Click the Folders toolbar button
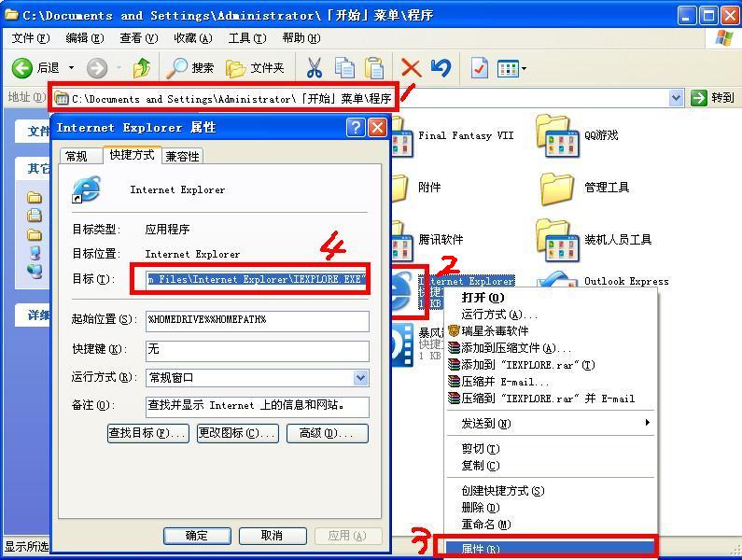Screen dimensions: 742x560 (255, 69)
